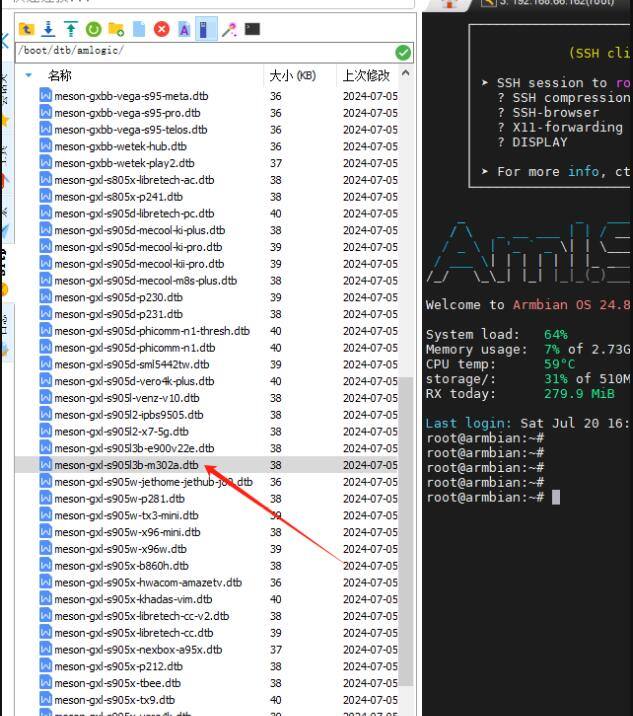Click the terminal cursor at last prompt

(555, 497)
